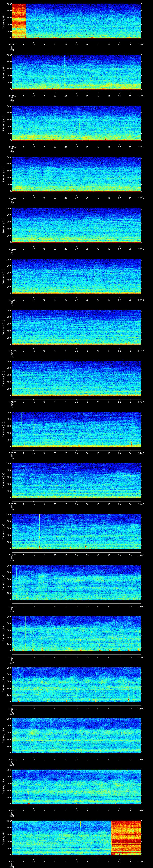Select the spectrogram panel starting at 8:27:00

(76, 685)
